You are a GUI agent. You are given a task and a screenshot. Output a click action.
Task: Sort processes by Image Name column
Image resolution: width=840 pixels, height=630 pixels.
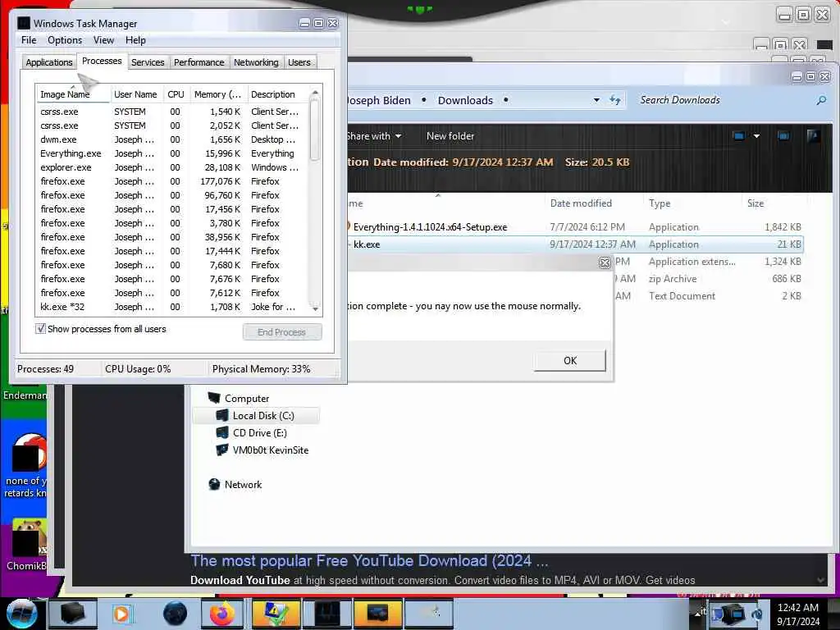tap(72, 94)
